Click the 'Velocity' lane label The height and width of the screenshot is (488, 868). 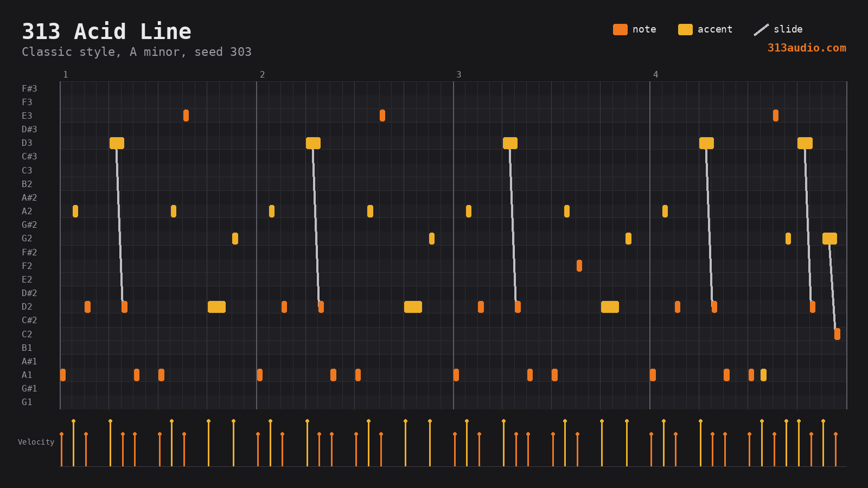point(36,442)
